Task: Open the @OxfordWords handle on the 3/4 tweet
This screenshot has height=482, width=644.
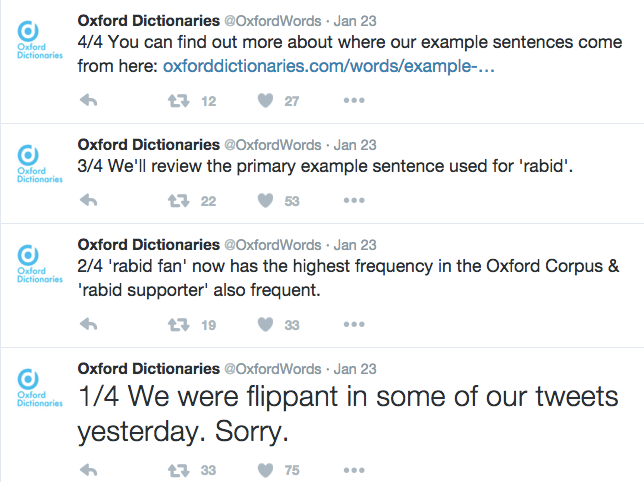Action: click(273, 145)
